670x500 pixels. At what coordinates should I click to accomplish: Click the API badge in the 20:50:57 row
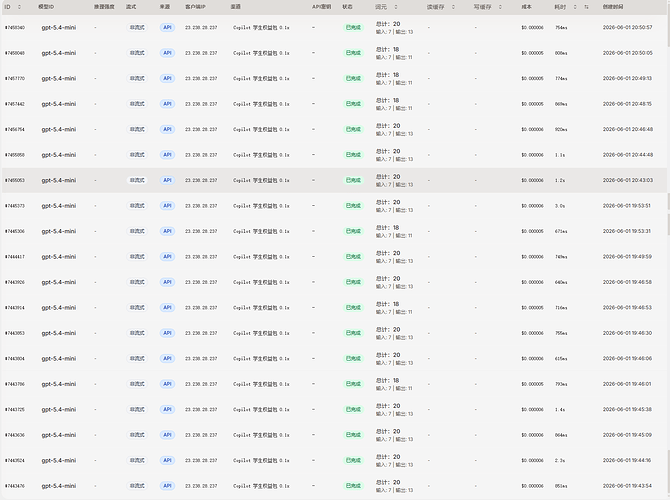[x=167, y=27]
